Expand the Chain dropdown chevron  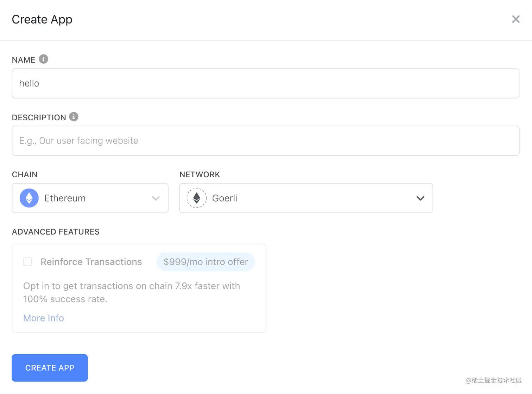tap(156, 198)
